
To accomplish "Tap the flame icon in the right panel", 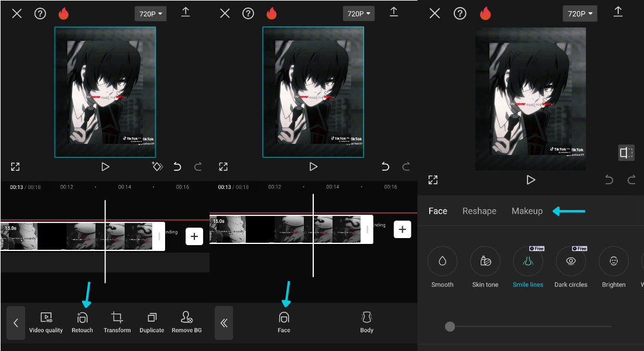I will (x=485, y=13).
